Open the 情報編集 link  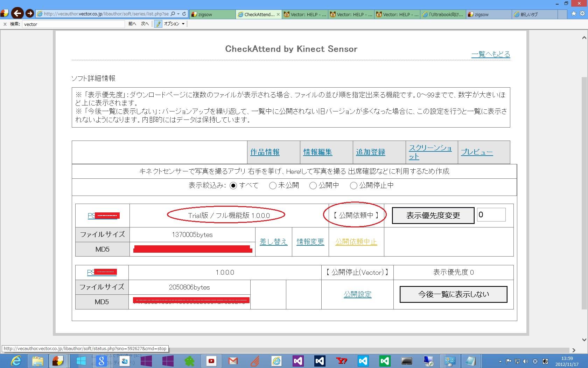tap(318, 152)
